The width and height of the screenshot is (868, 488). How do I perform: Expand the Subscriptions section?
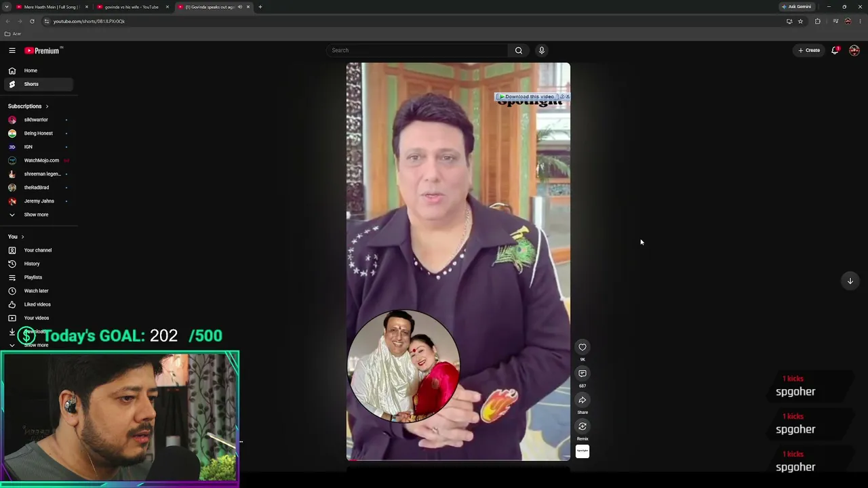pos(28,106)
